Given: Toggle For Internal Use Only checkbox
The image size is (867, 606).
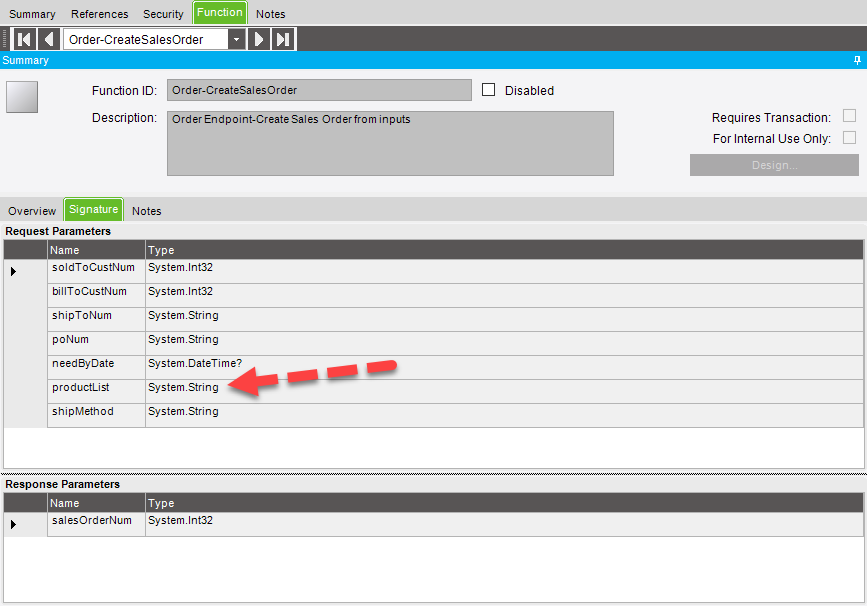Looking at the screenshot, I should 849,137.
